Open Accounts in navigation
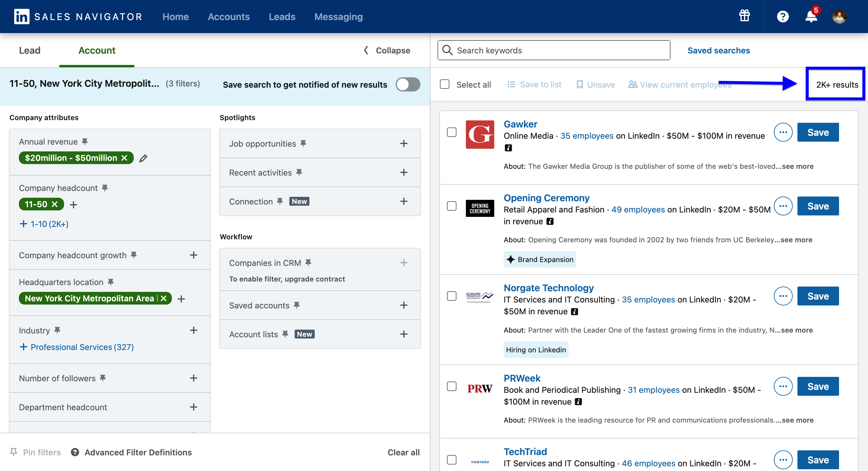Image resolution: width=868 pixels, height=471 pixels. (x=229, y=17)
